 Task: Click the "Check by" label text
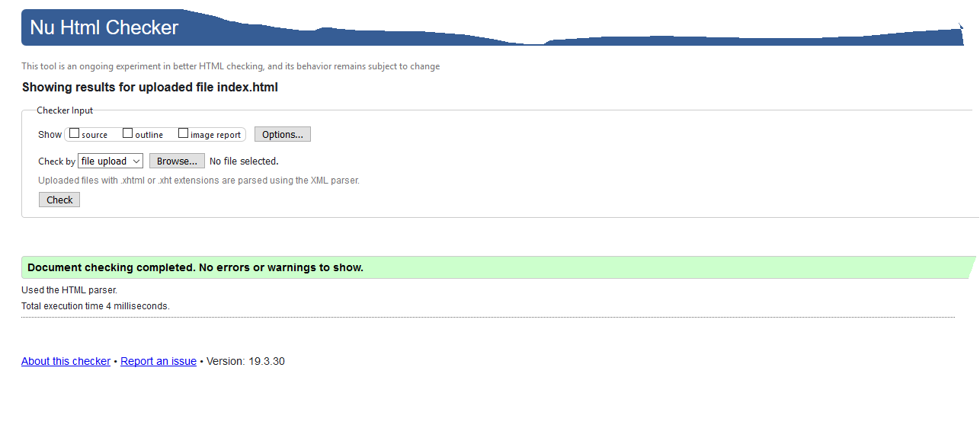coord(56,161)
